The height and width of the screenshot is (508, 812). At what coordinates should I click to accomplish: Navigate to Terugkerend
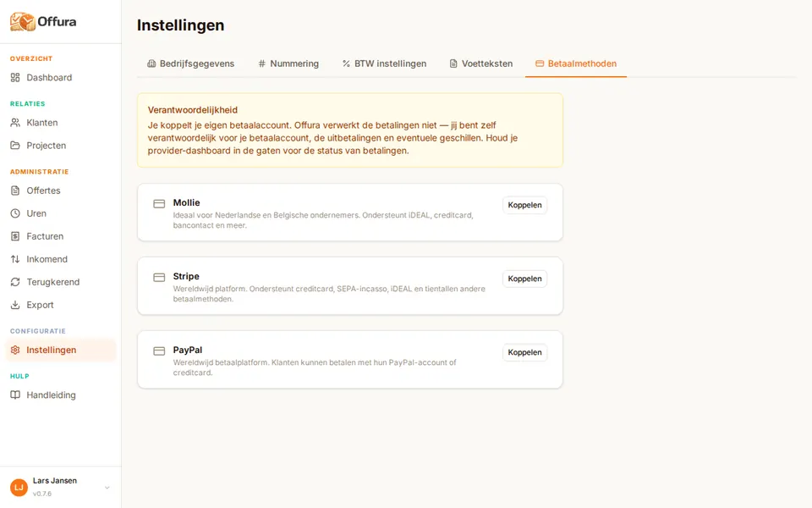coord(61,282)
